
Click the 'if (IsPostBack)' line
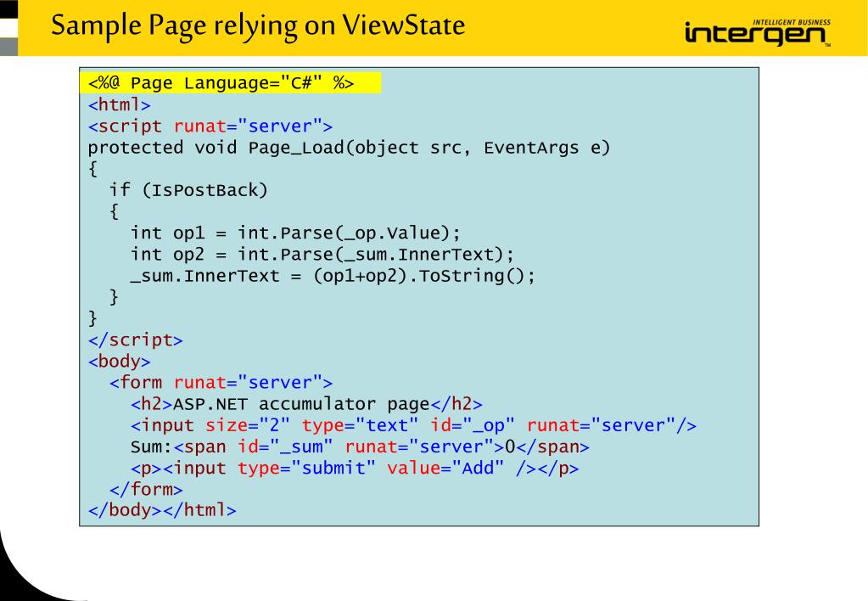click(188, 190)
